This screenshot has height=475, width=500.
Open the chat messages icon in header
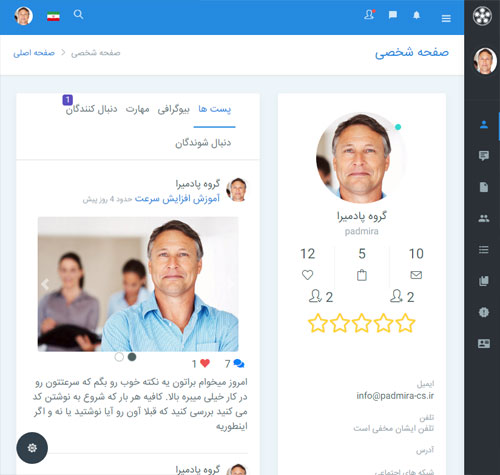(393, 15)
